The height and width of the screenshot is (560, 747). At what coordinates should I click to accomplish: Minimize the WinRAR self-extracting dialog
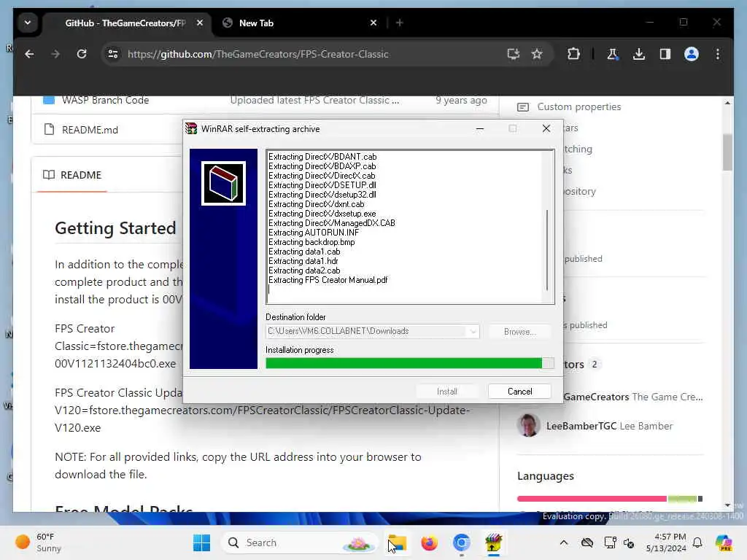pyautogui.click(x=480, y=128)
